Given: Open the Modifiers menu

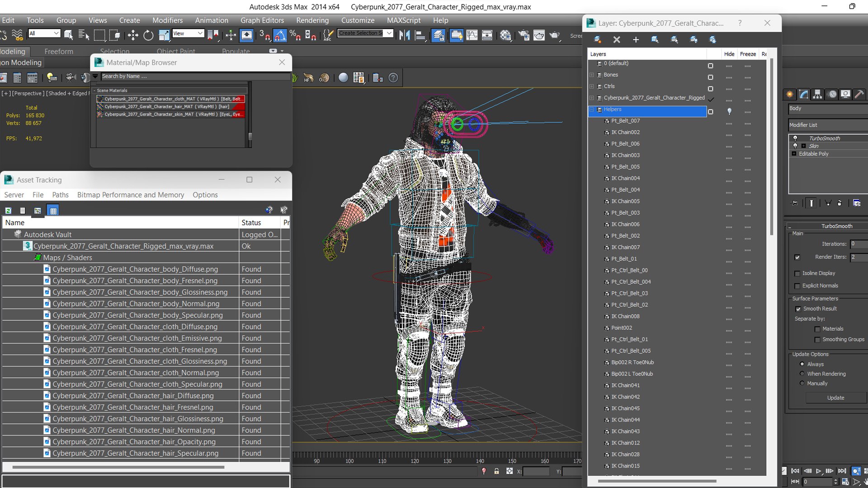Looking at the screenshot, I should click(167, 20).
